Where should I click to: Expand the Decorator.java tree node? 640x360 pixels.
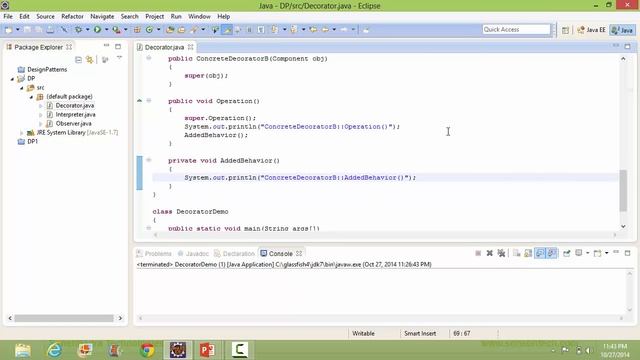[x=40, y=106]
